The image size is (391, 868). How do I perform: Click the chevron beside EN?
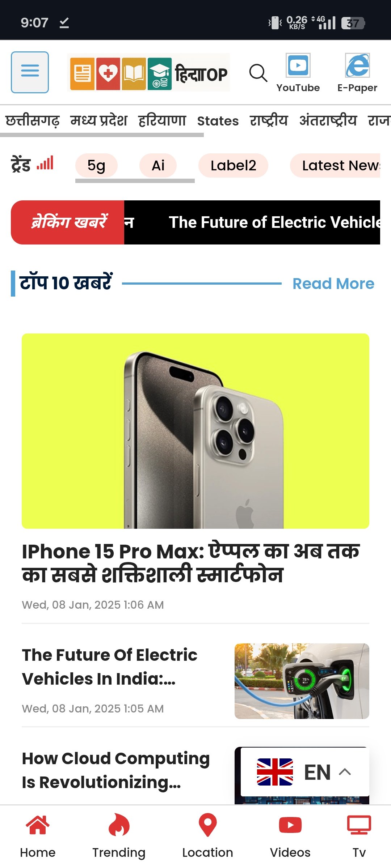click(x=345, y=772)
